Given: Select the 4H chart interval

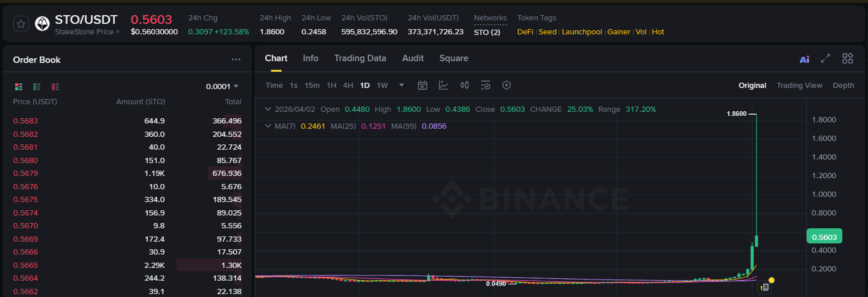Looking at the screenshot, I should point(348,85).
